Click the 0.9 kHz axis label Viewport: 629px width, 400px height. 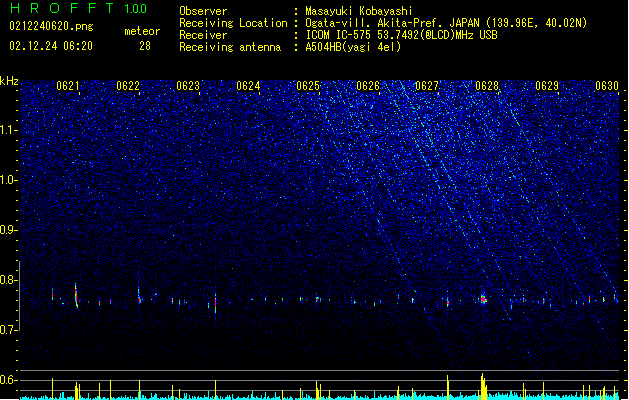pyautogui.click(x=8, y=230)
